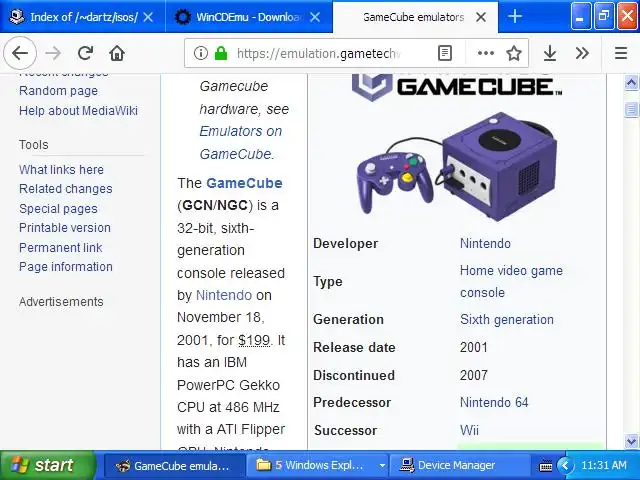640x480 pixels.
Task: Click the green padlock security icon
Action: click(x=221, y=53)
